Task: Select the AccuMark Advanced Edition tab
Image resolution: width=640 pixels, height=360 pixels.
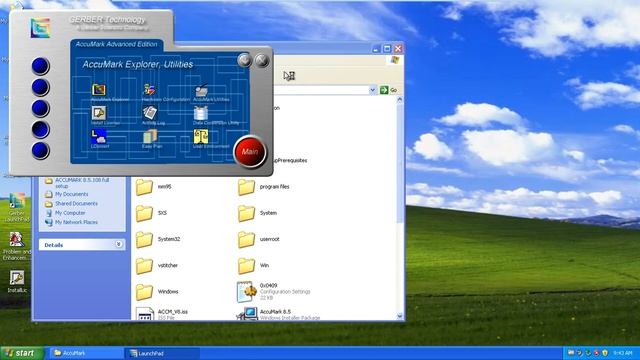Action: click(117, 44)
